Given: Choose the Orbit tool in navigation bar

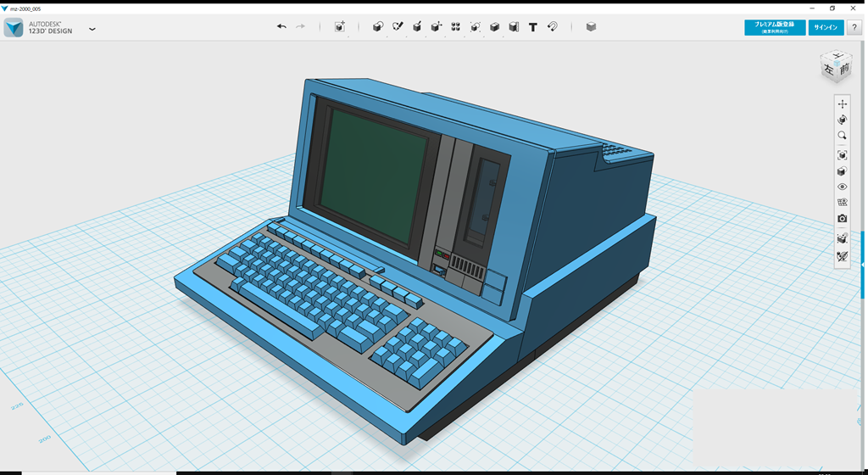Looking at the screenshot, I should (x=842, y=120).
